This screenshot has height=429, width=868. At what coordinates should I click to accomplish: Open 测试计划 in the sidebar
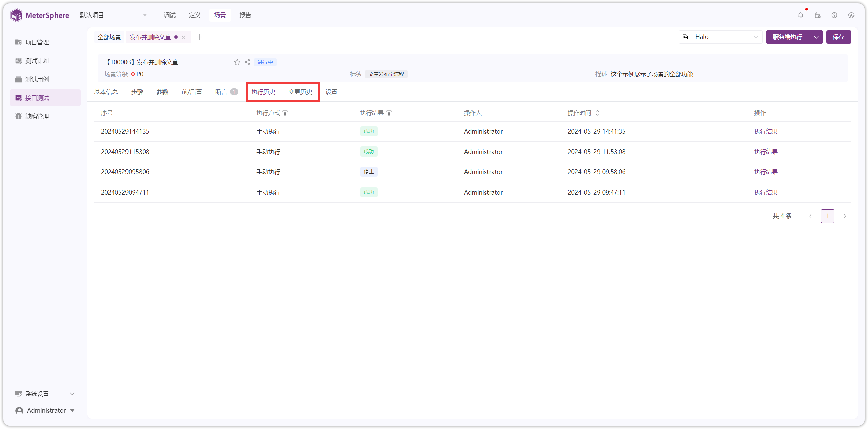click(45, 61)
